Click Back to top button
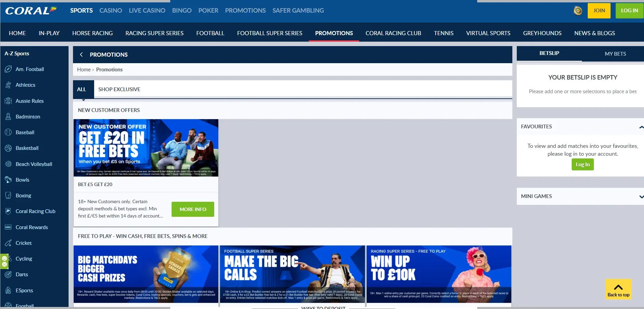Screen dimensions: 644x309 [618, 290]
